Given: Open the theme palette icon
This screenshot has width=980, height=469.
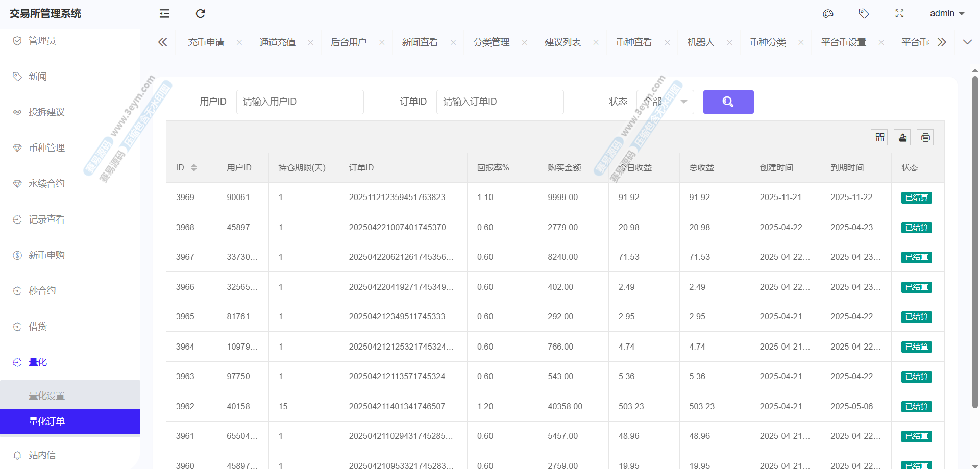Looking at the screenshot, I should [x=828, y=14].
